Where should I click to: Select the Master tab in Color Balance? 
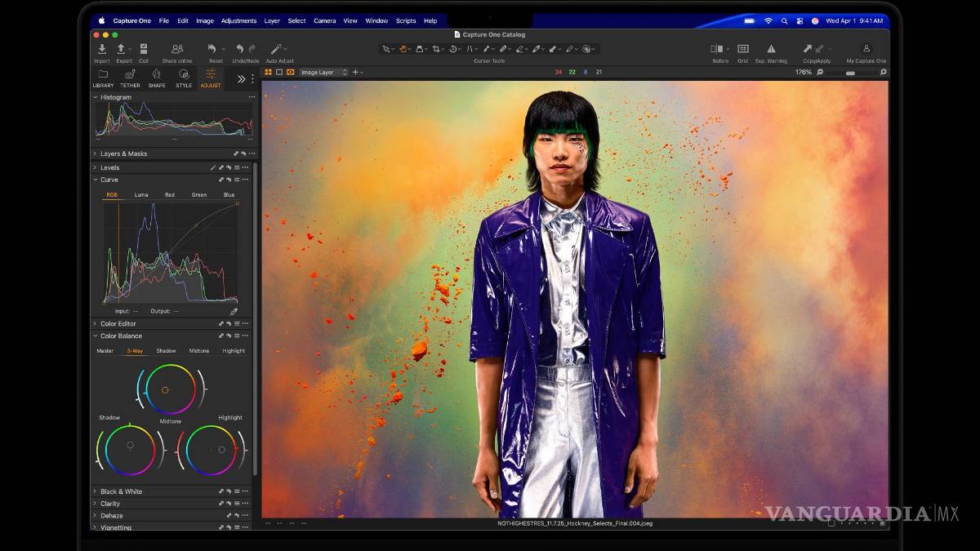point(105,351)
